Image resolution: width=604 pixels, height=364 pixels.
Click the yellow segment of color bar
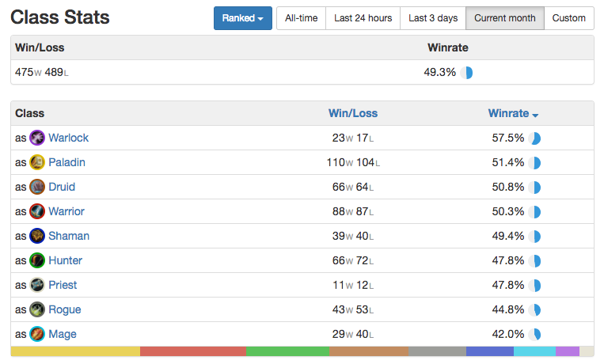(75, 351)
